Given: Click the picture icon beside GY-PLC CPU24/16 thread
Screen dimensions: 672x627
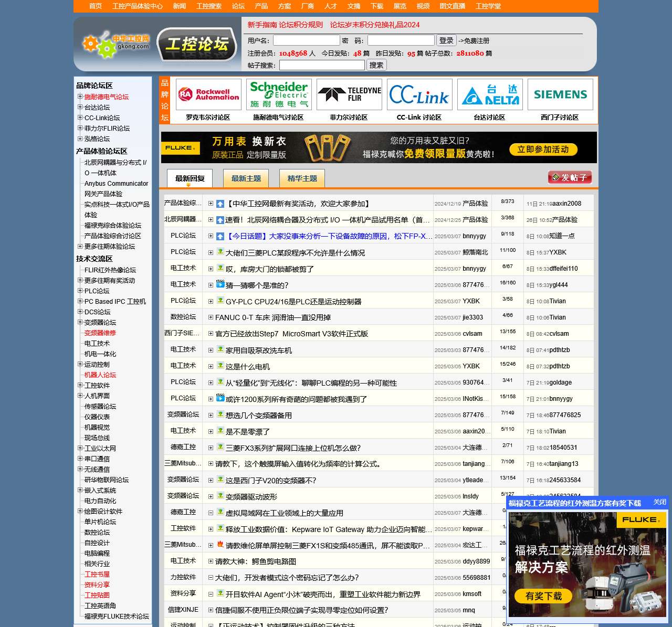Looking at the screenshot, I should tap(220, 301).
